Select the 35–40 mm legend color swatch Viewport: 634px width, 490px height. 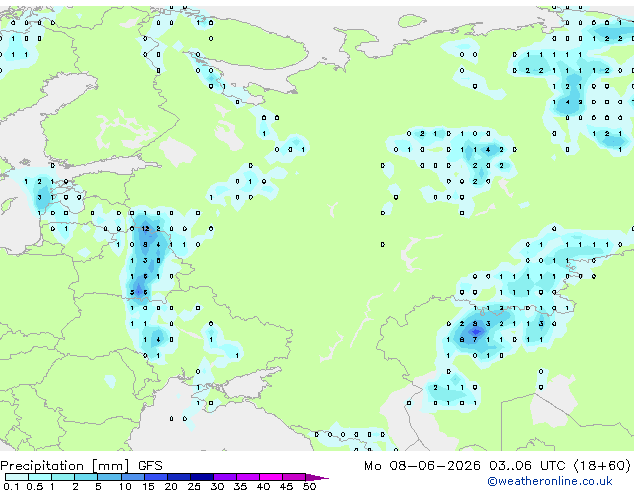click(x=248, y=477)
